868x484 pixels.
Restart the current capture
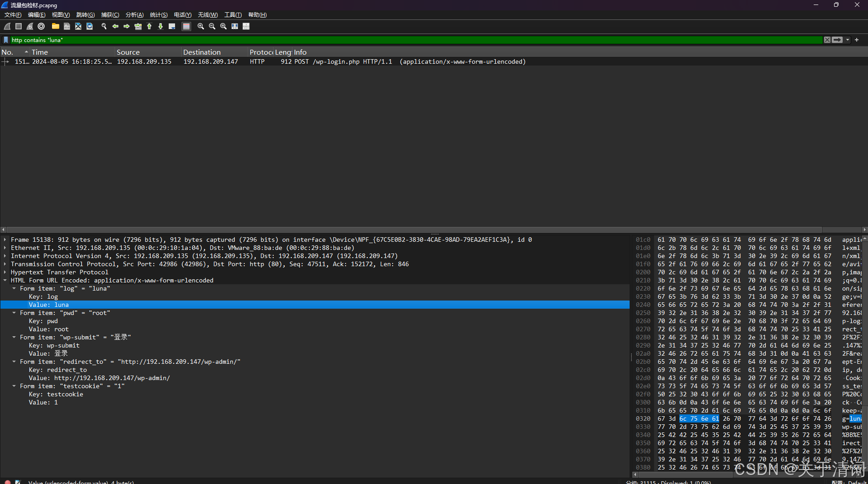30,27
